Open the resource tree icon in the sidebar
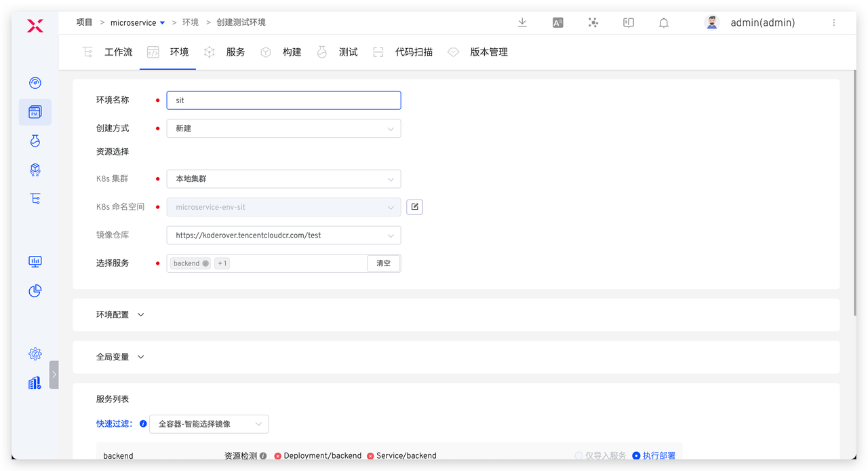The height and width of the screenshot is (471, 868). point(35,198)
